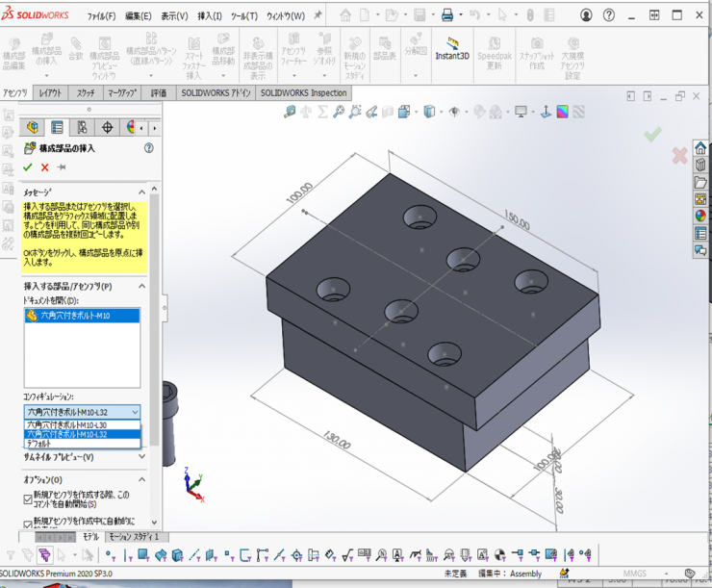Open SOLIDWORKS Resources home icon in task pane
The image size is (712, 588).
pos(700,147)
